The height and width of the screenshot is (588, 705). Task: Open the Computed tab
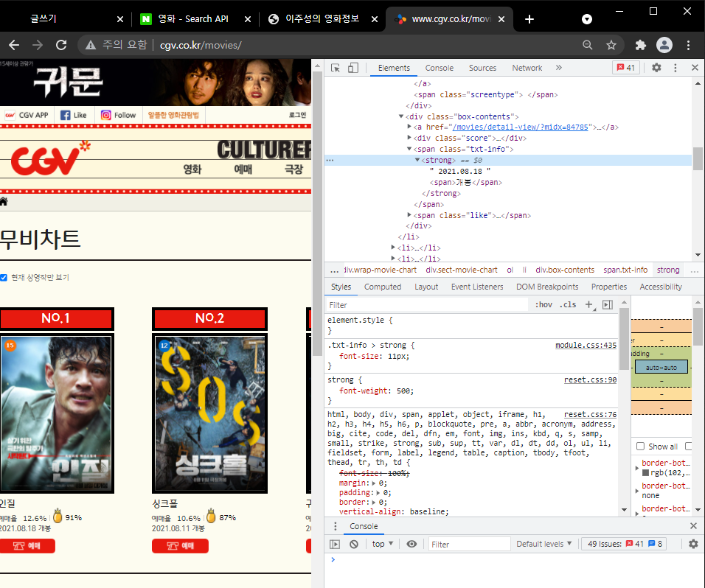pyautogui.click(x=383, y=287)
